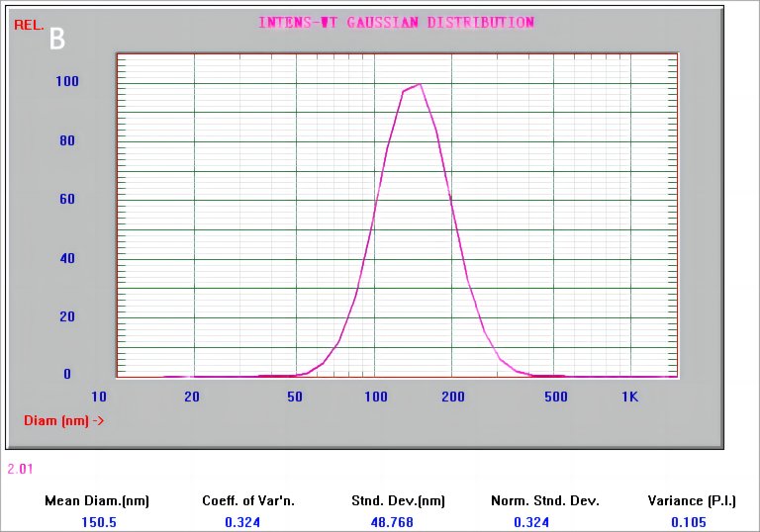Screen dimensions: 760x532
Task: Select the 80 tick on the vertical axis
Action: pos(67,140)
